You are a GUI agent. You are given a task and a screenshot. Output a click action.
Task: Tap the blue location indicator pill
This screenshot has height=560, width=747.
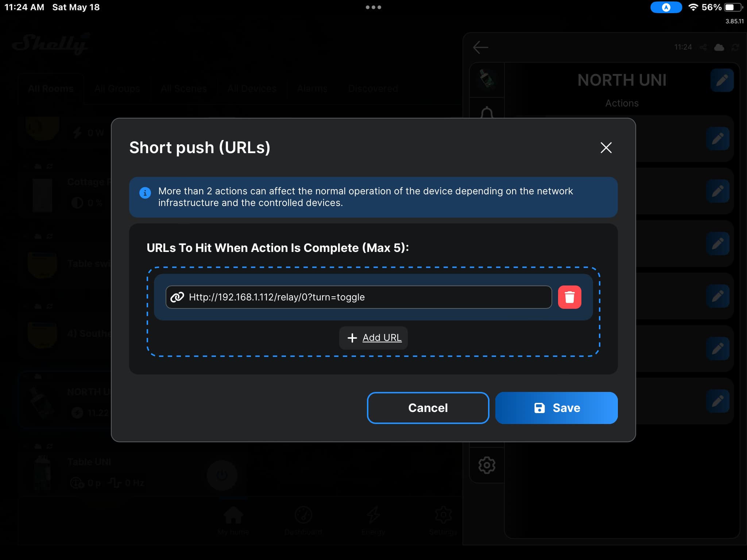pos(666,7)
